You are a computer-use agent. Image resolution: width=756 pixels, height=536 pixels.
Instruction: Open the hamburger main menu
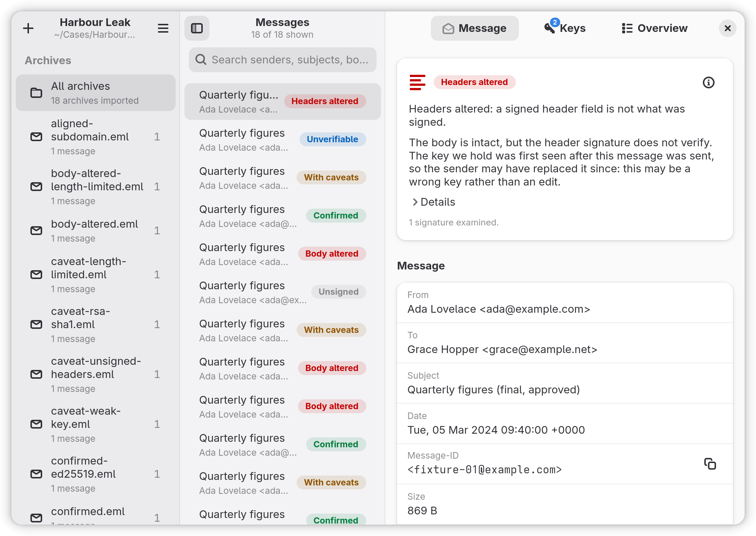(163, 28)
